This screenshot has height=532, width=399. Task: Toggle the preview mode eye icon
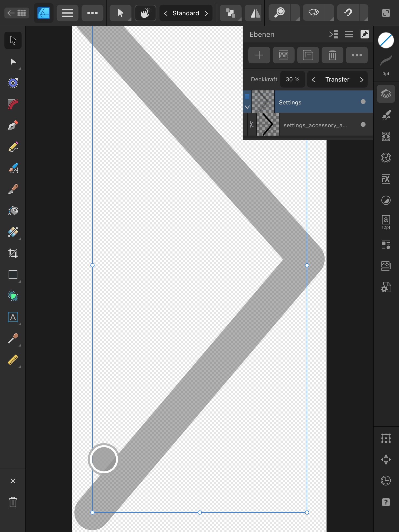[314, 13]
